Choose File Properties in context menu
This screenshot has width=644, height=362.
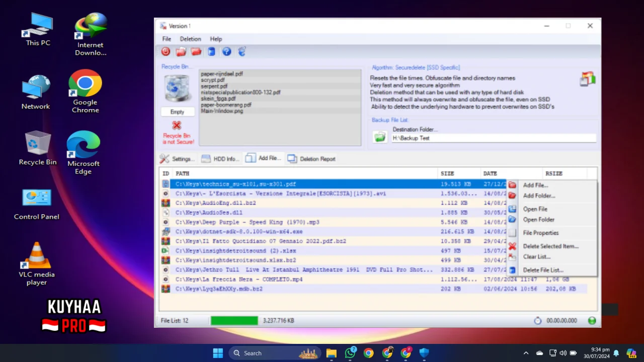[551, 233]
